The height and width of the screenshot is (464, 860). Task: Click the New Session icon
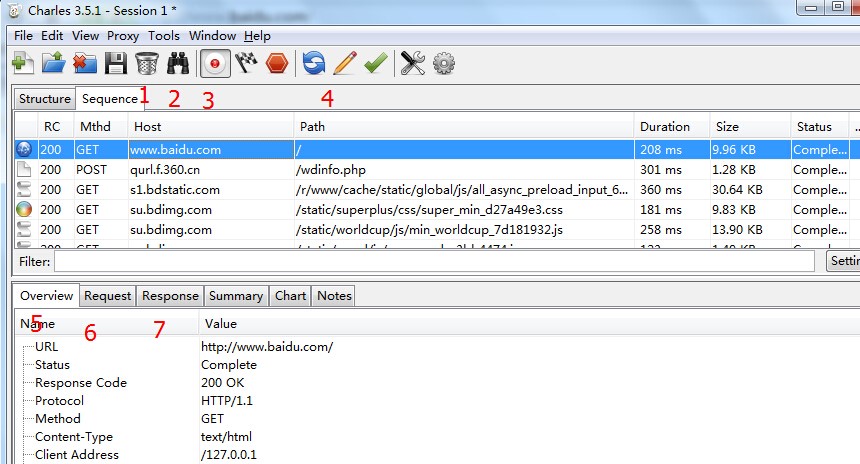pyautogui.click(x=22, y=63)
